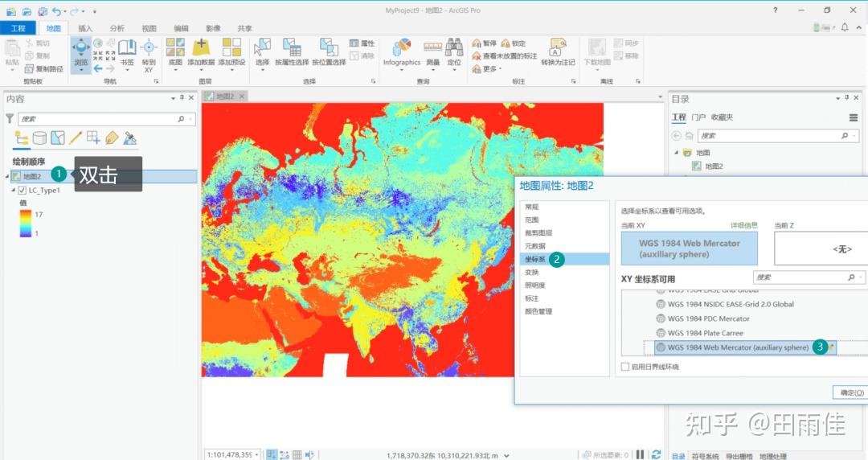Choose WGS 1984 PDC Mercator coordinate system
Image resolution: width=868 pixels, height=460 pixels.
pyautogui.click(x=708, y=318)
